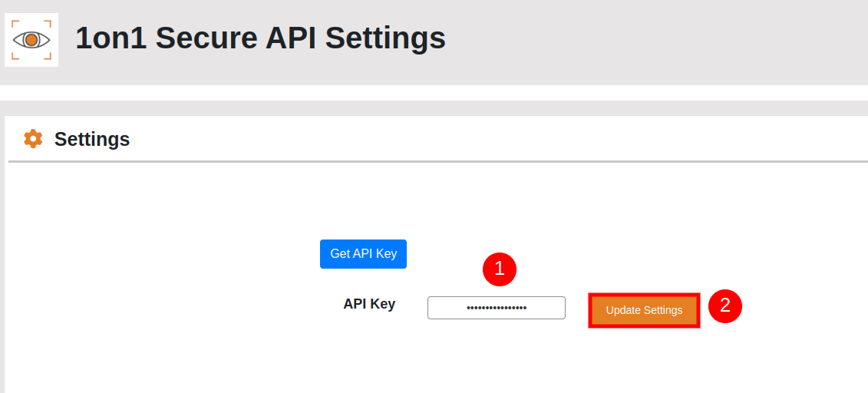Click the 1on1 Secure API Settings title
Image resolution: width=868 pixels, height=393 pixels.
click(x=260, y=38)
